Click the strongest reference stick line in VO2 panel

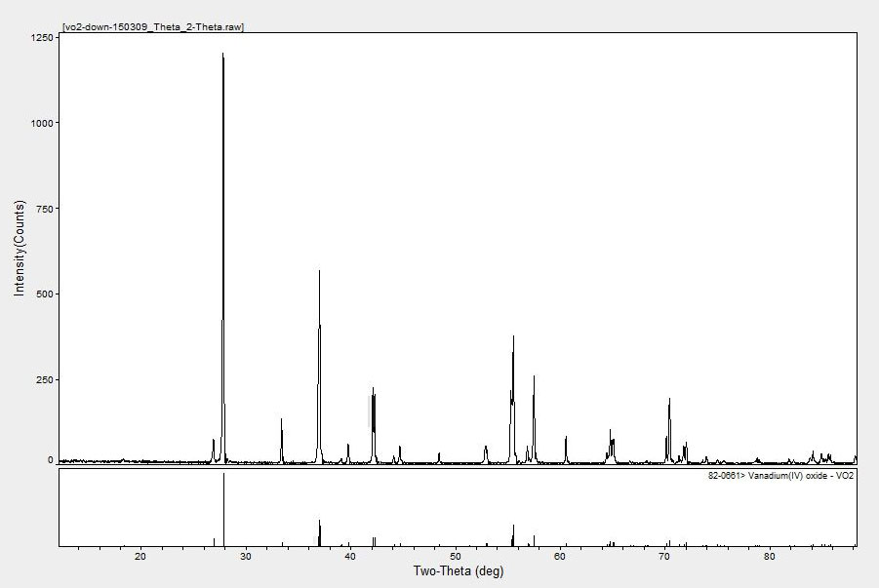(x=223, y=509)
